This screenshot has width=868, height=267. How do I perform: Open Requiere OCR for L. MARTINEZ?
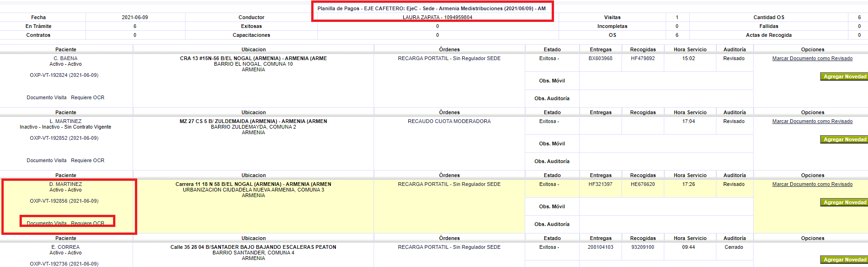point(87,161)
